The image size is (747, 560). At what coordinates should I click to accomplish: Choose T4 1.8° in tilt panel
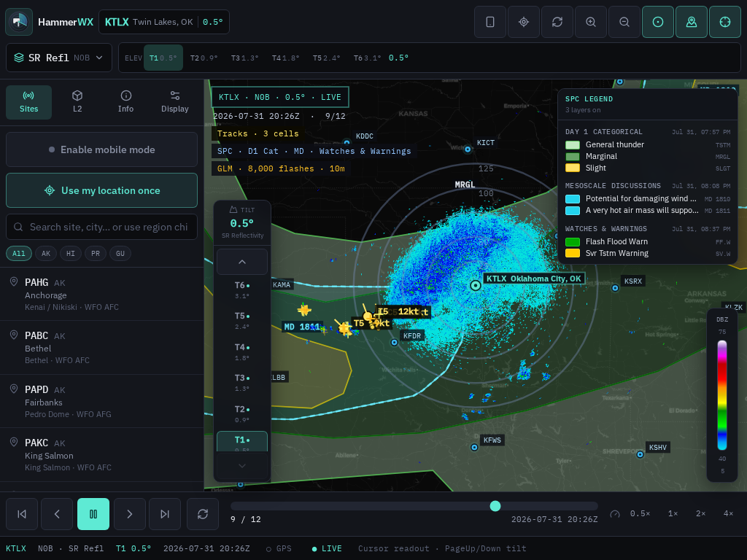pyautogui.click(x=242, y=351)
